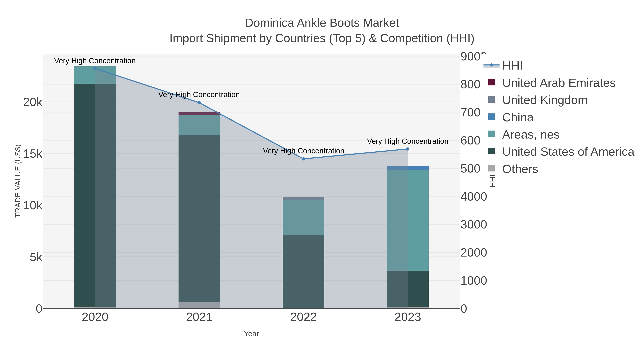Click the 2023 China bar segment
This screenshot has height=362, width=644.
[x=408, y=168]
